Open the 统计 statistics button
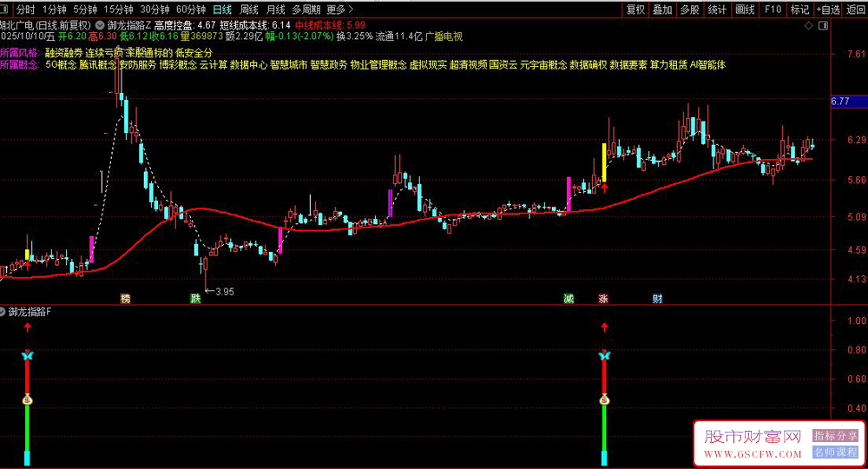The width and height of the screenshot is (868, 469). click(717, 10)
